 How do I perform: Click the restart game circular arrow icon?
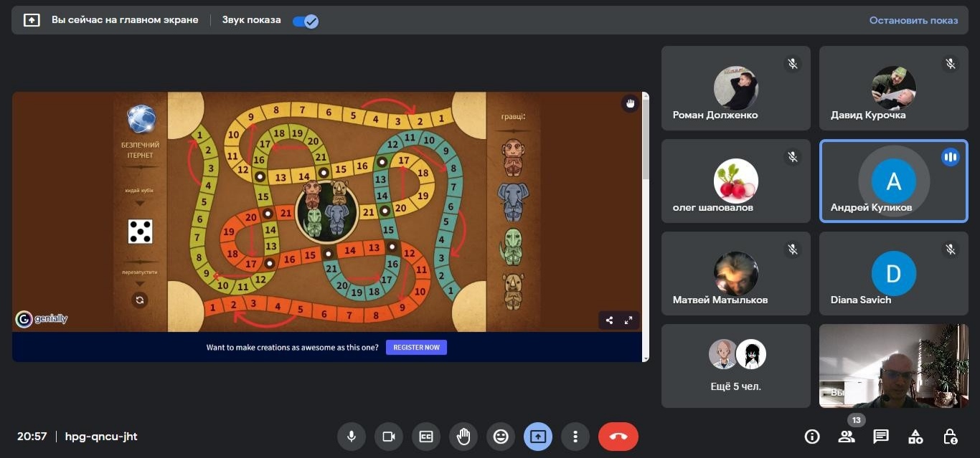click(x=140, y=300)
